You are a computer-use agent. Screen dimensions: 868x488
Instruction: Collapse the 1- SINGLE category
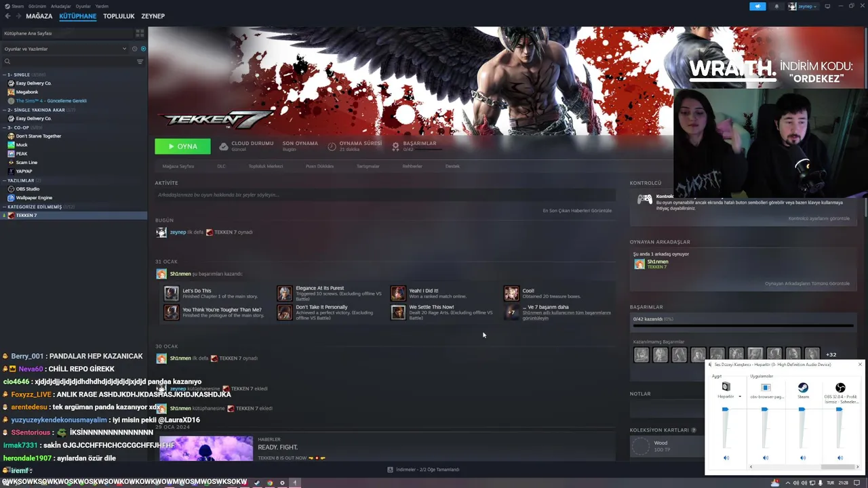4,75
